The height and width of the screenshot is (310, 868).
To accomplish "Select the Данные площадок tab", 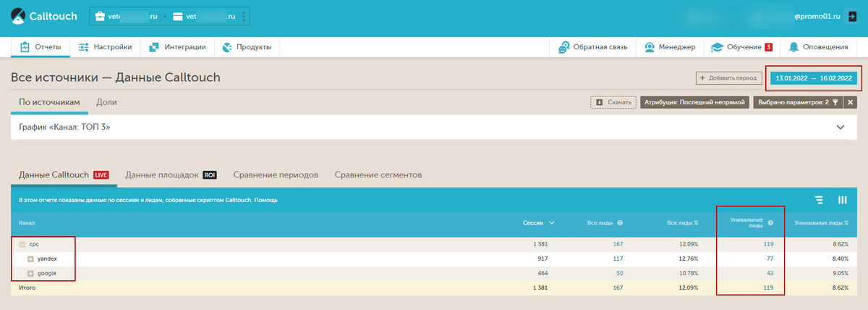I will coord(171,175).
